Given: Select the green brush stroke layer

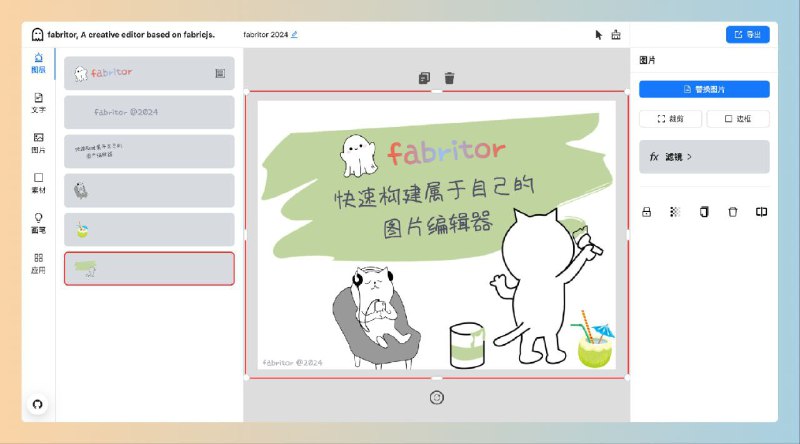Looking at the screenshot, I should [149, 268].
